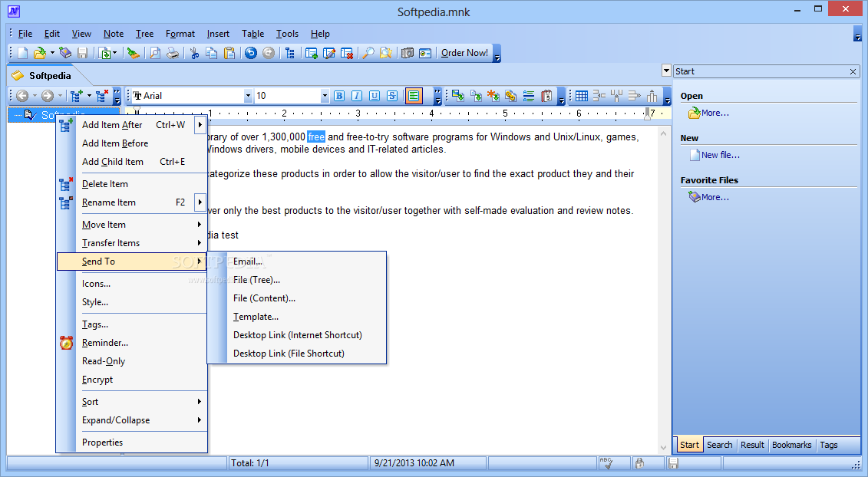The width and height of the screenshot is (868, 477).
Task: Expand the Sort submenu
Action: pyautogui.click(x=133, y=402)
